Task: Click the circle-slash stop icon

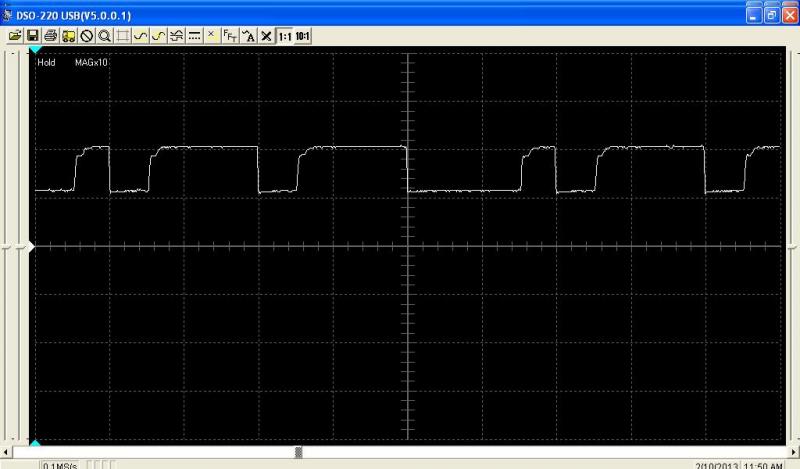Action: (x=87, y=36)
